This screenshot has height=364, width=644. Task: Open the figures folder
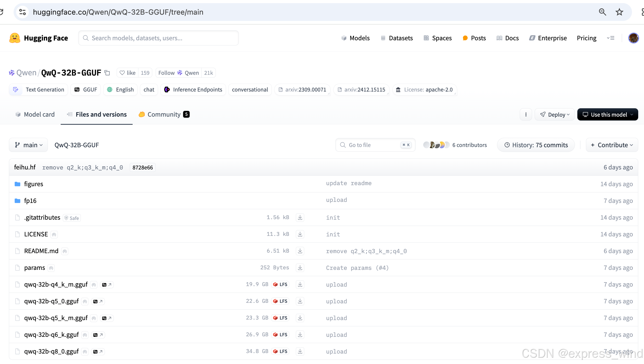click(x=33, y=184)
